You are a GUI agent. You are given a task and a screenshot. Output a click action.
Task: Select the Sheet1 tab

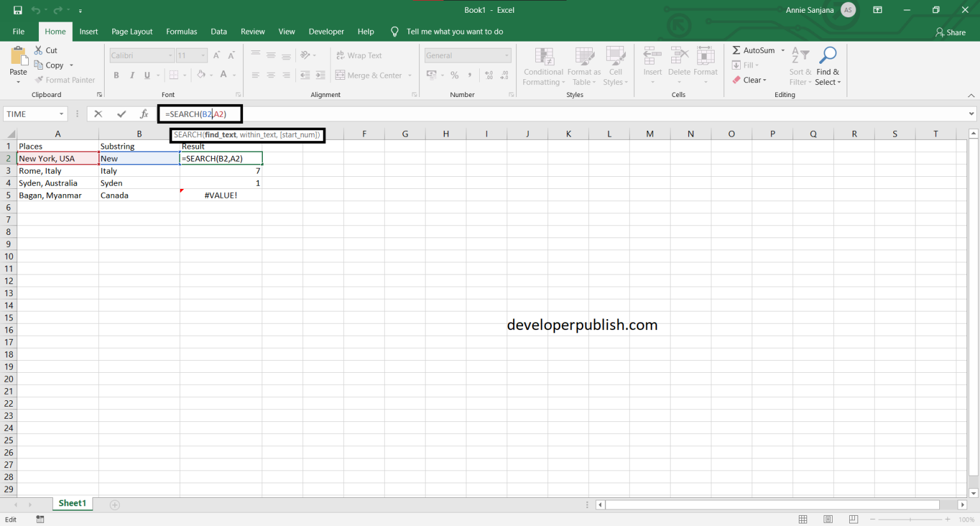72,503
